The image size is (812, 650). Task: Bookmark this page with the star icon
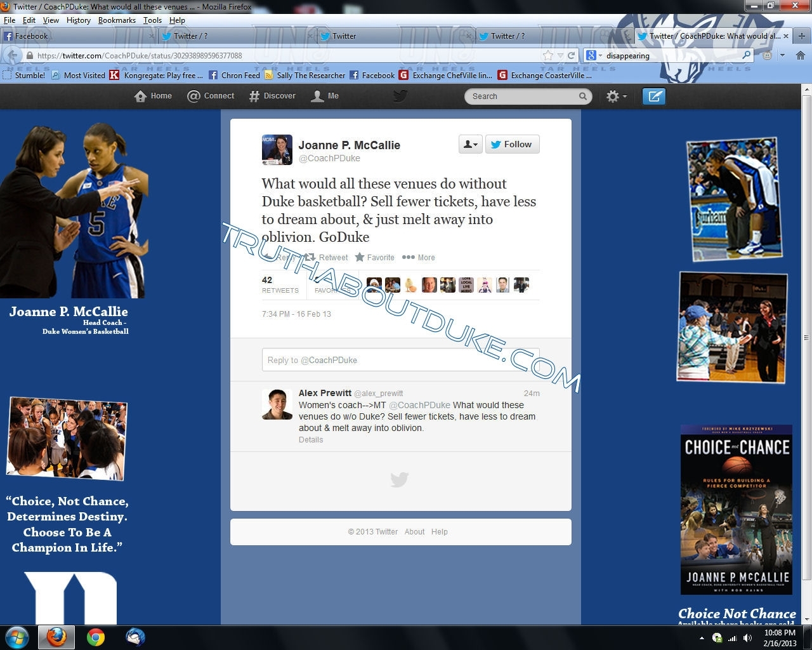(x=548, y=55)
